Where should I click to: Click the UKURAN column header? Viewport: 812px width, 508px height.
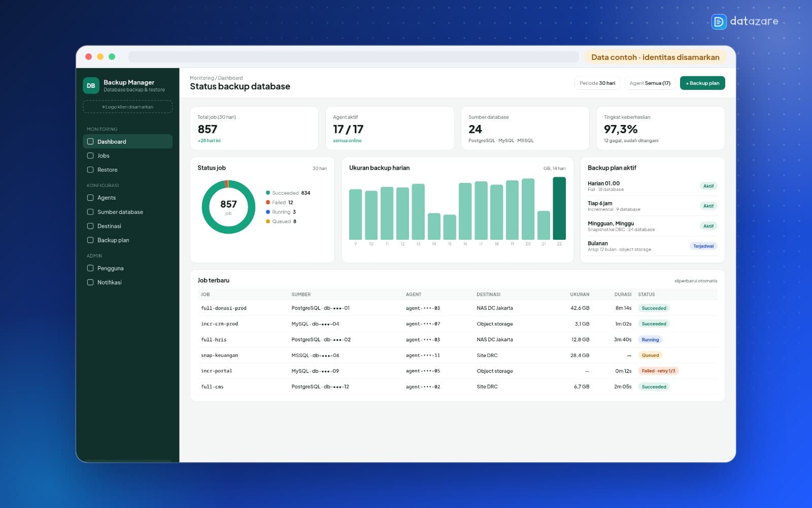pos(580,295)
